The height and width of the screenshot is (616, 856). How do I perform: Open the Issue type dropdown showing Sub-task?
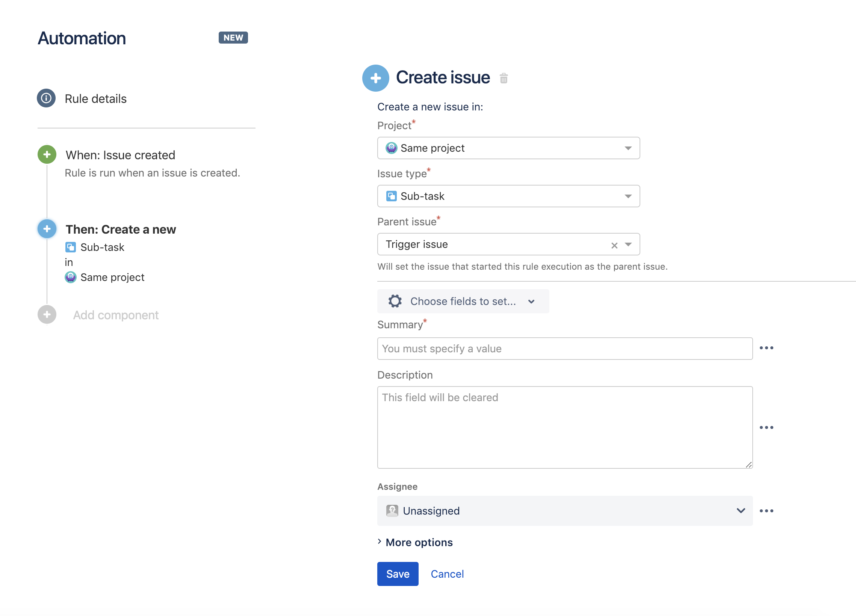(x=508, y=196)
